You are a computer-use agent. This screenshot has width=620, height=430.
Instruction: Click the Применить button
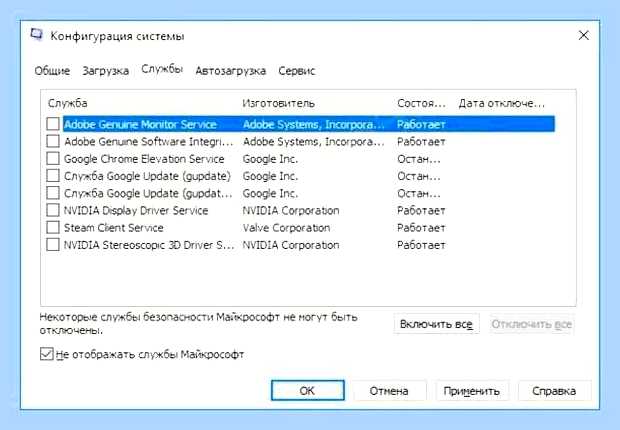(x=472, y=391)
